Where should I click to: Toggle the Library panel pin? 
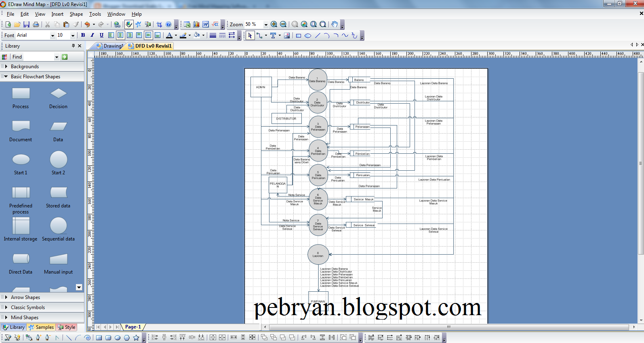(x=73, y=46)
